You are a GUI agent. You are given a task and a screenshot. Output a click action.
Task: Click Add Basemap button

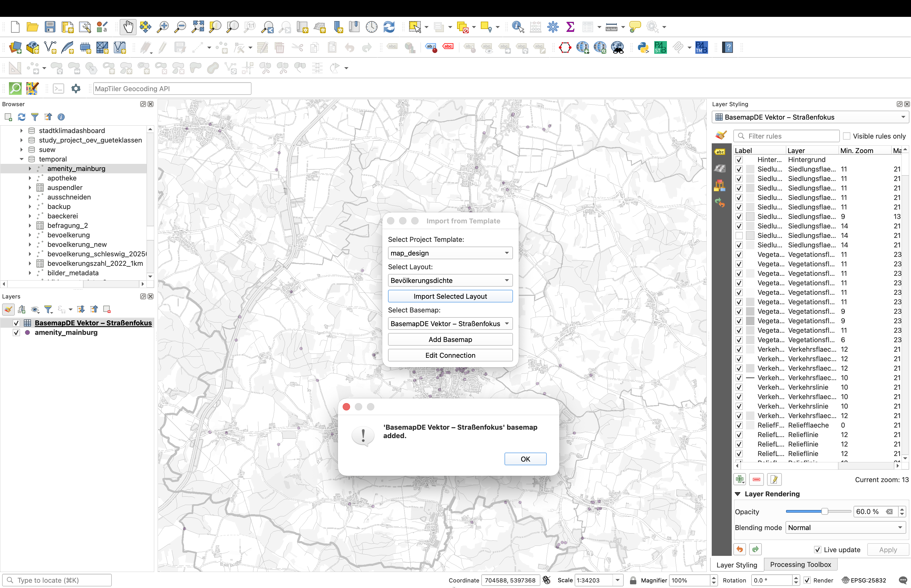click(450, 339)
